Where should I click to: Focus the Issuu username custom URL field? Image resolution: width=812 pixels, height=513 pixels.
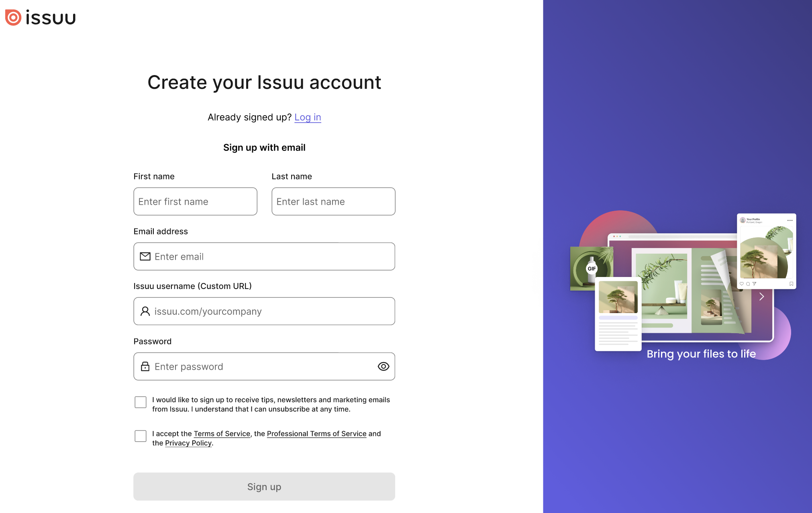[264, 311]
